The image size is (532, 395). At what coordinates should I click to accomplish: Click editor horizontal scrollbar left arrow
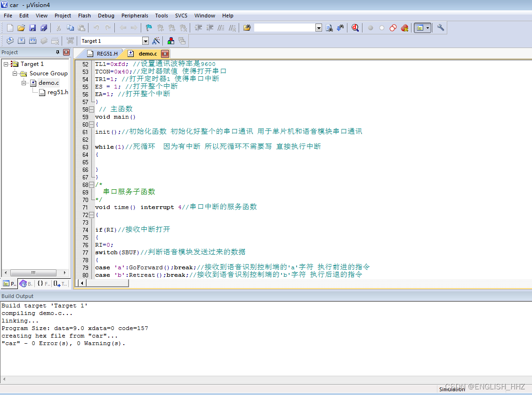82,283
